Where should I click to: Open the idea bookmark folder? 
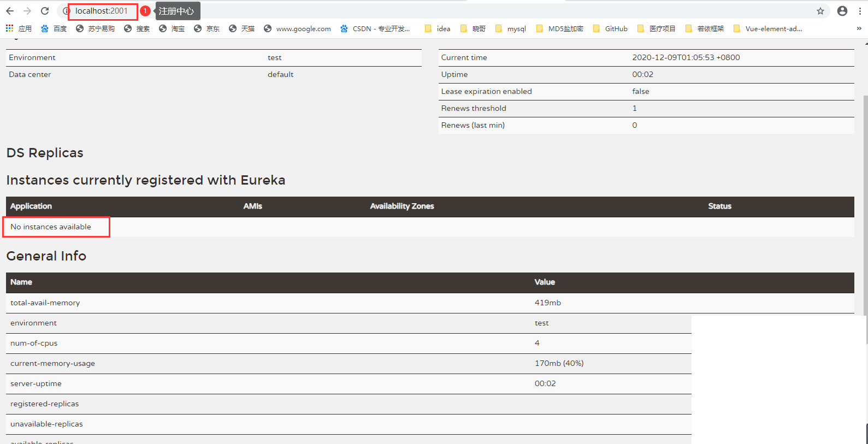tap(438, 28)
